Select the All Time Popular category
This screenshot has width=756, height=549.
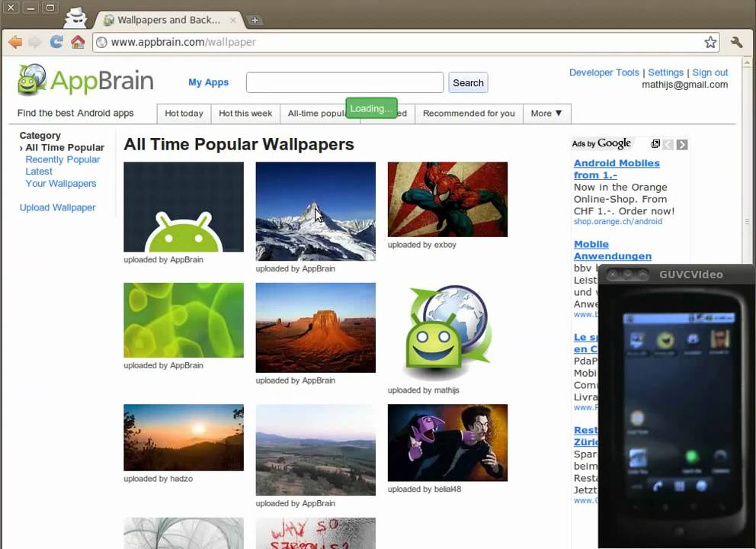[65, 148]
